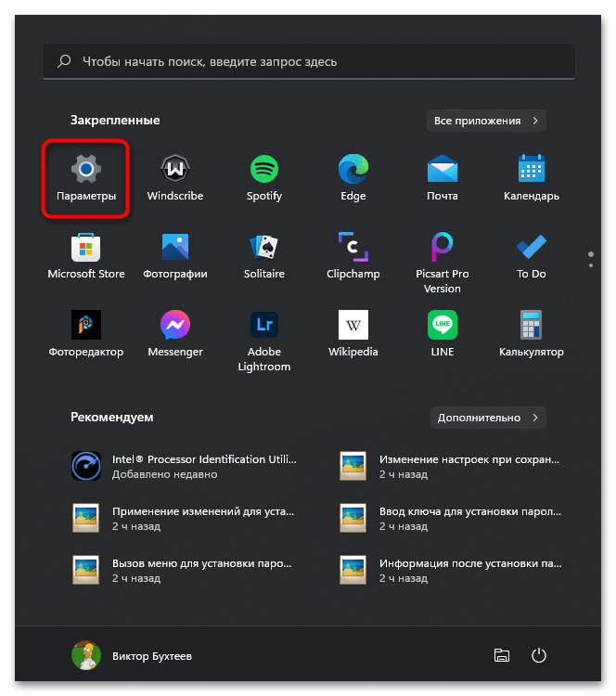Viewport: 616px width, 696px height.
Task: Launch Microsoft Edge browser
Action: point(353,178)
